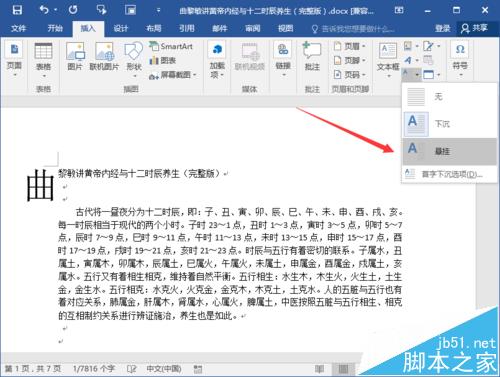Insert a 图表 chart
The image size is (500, 377).
163,60
